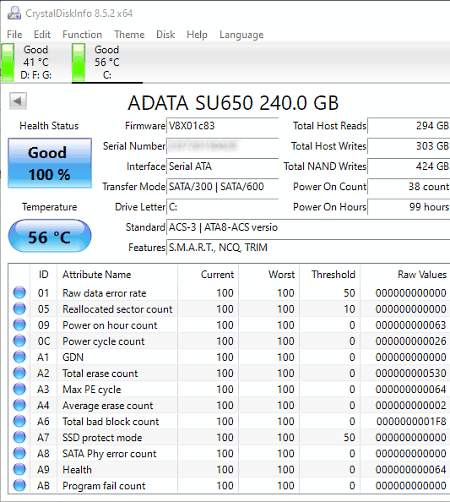Click the 56 °C temperature button
450x502 pixels.
(49, 236)
